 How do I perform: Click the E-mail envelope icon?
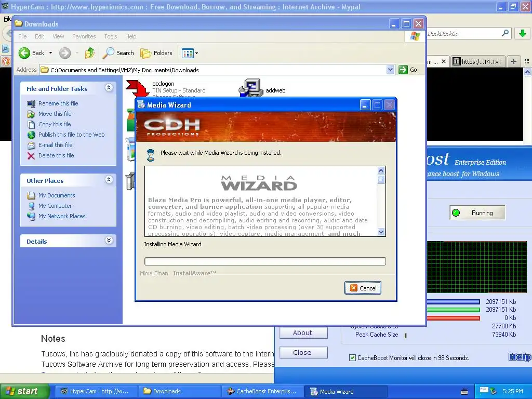click(x=31, y=145)
